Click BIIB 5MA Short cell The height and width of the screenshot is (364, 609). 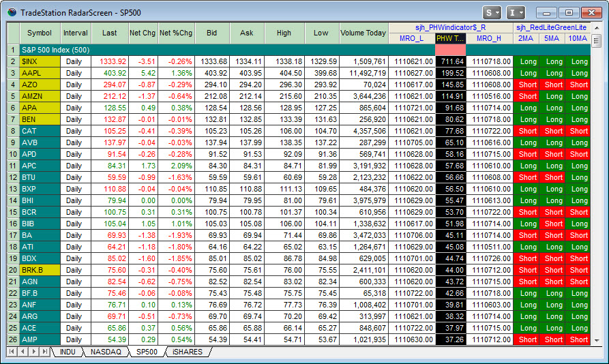pos(552,224)
